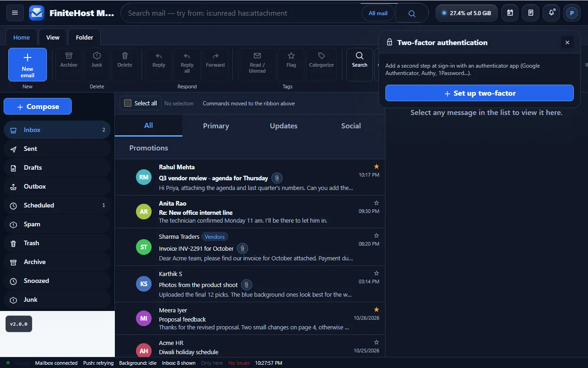Click the Vendors tag on Sharma Traders
This screenshot has height=368, width=588.
click(x=215, y=236)
